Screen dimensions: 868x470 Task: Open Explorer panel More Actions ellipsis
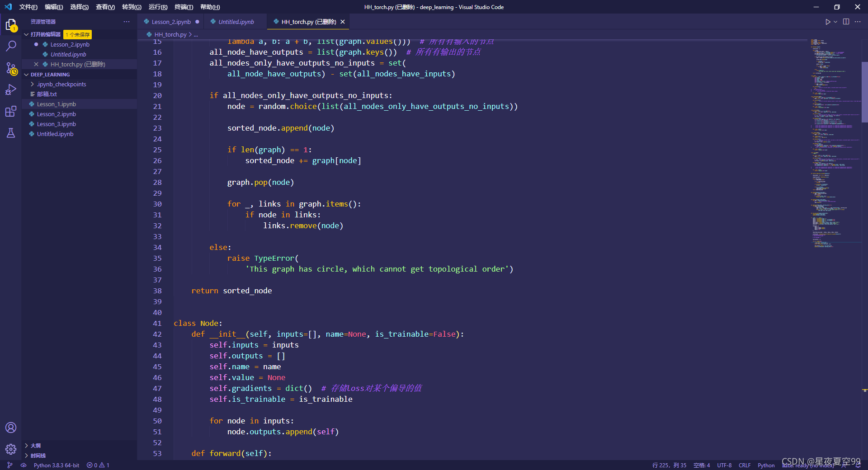(x=127, y=22)
